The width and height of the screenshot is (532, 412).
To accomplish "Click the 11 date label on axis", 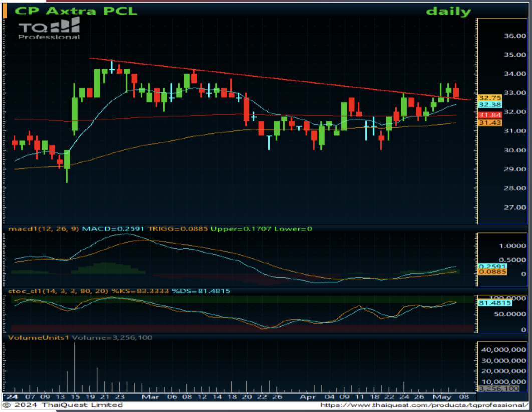I will pyautogui.click(x=359, y=397).
